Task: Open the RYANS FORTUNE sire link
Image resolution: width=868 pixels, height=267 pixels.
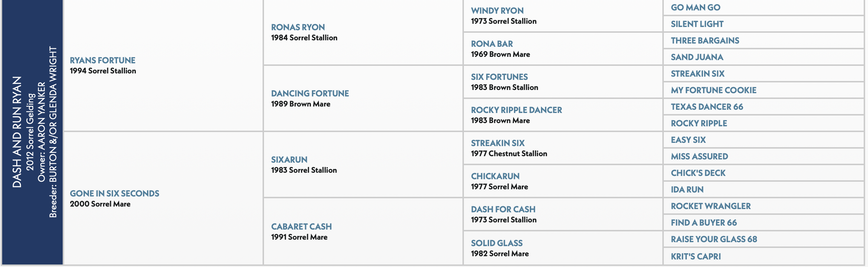Action: [103, 60]
